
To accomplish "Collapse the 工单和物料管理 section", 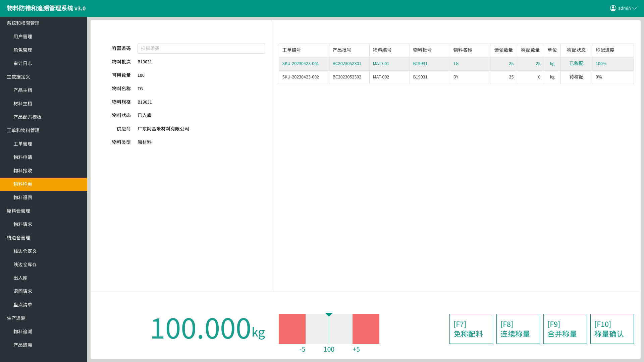I will (x=44, y=131).
